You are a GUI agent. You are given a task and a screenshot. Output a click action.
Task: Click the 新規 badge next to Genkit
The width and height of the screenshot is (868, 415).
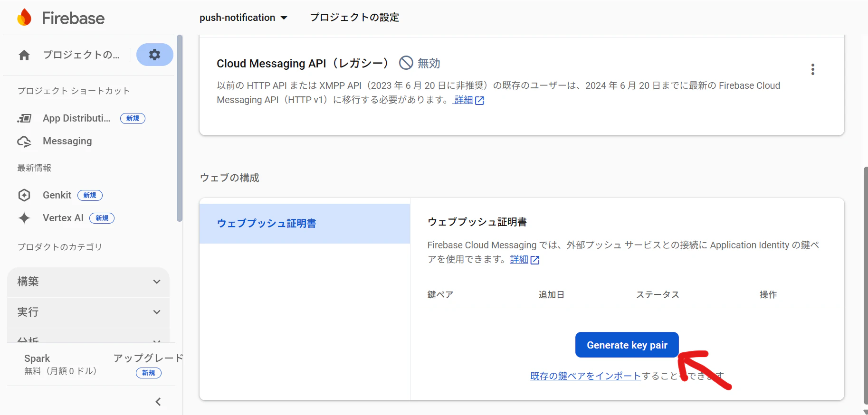pos(90,195)
